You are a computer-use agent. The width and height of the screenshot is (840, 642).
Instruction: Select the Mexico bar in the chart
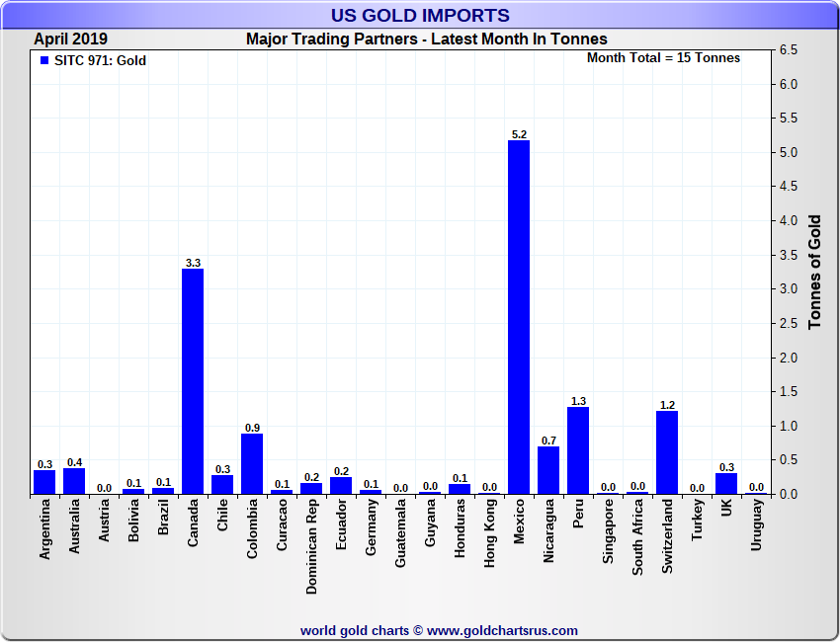coord(519,316)
